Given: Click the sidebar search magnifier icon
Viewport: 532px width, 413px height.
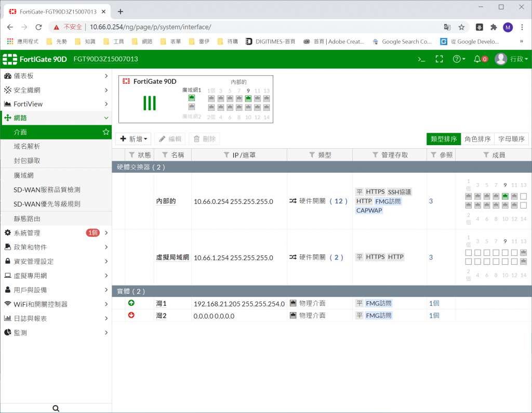Looking at the screenshot, I should (56, 408).
